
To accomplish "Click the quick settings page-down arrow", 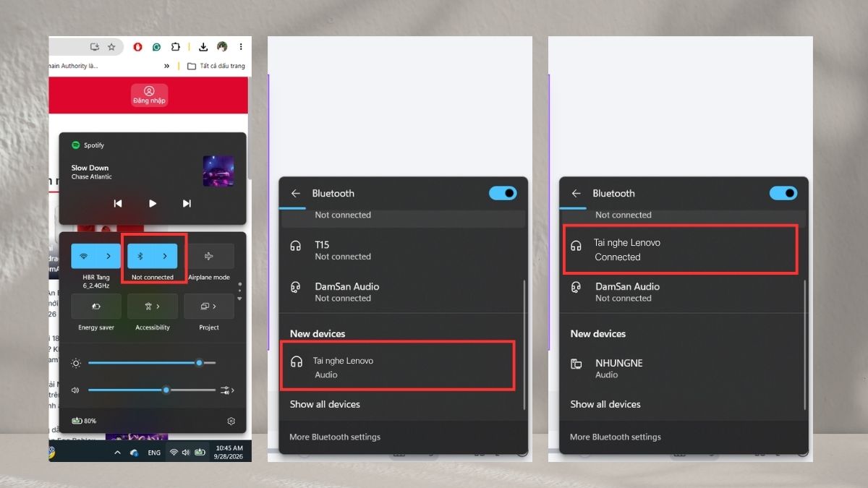I will [x=239, y=299].
